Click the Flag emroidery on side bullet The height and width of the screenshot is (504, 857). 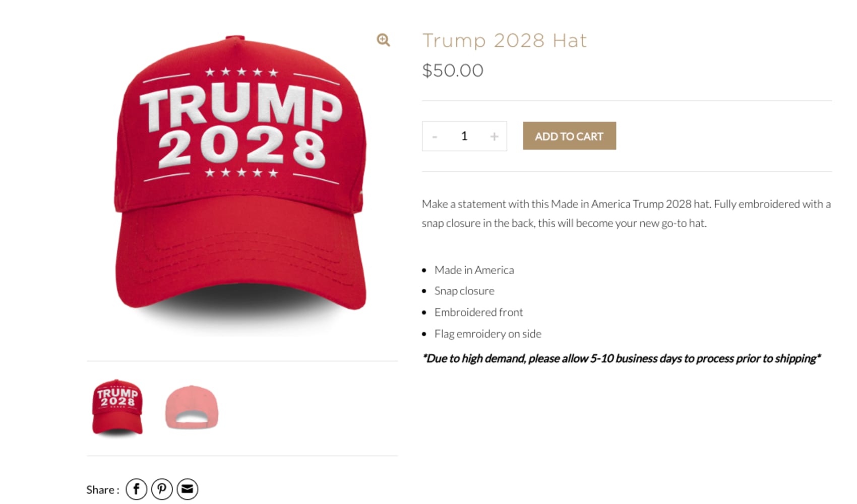tap(487, 334)
